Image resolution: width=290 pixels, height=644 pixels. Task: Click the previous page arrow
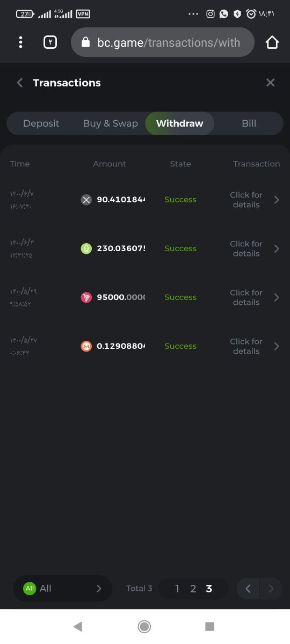pos(248,589)
